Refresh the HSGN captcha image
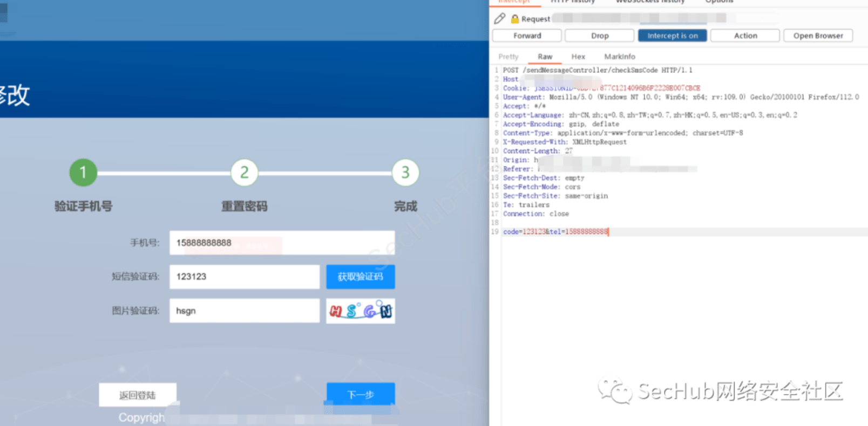 pyautogui.click(x=361, y=311)
